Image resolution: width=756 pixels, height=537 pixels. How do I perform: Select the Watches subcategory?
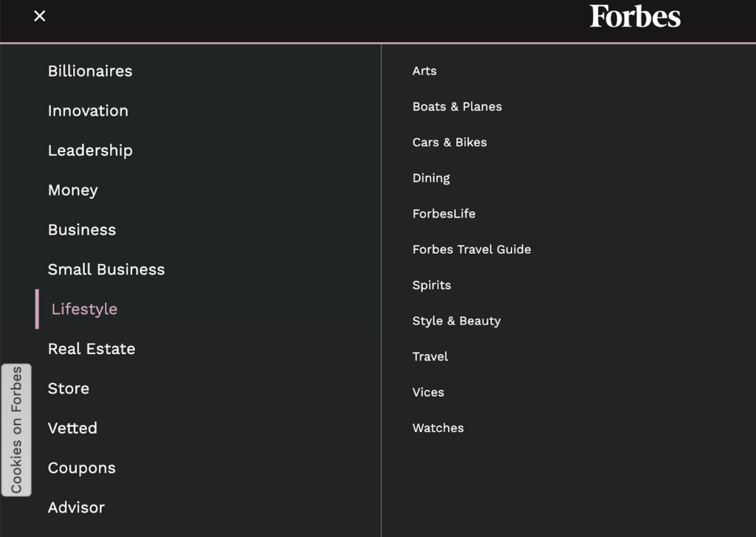coord(438,428)
